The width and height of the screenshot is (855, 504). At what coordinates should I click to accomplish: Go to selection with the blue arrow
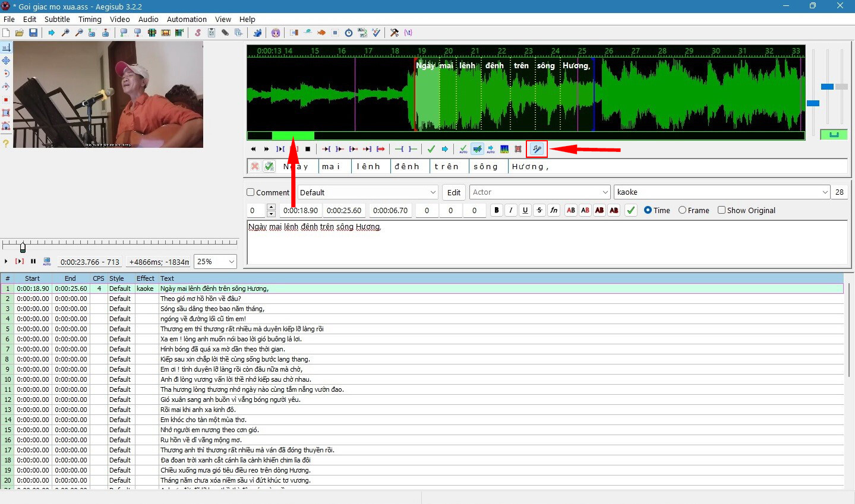(x=445, y=149)
